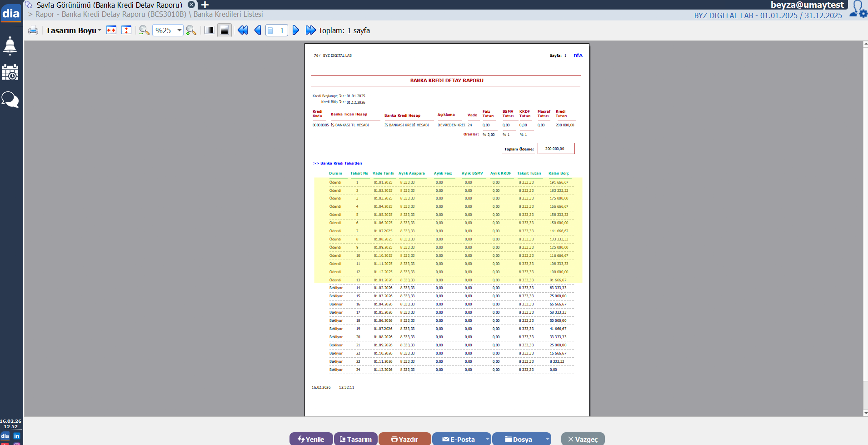This screenshot has width=868, height=445.
Task: Fit report page to width
Action: click(111, 30)
